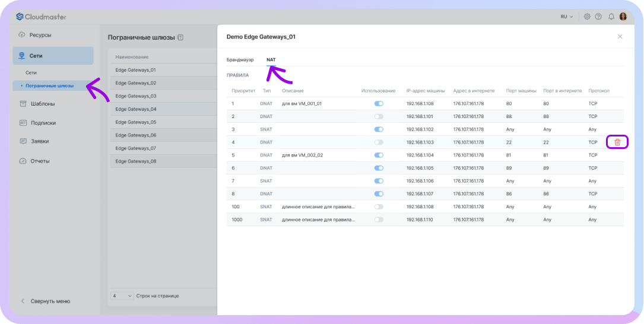This screenshot has width=644, height=324.
Task: Enable the priority 2 DNAT rule toggle
Action: pos(379,116)
